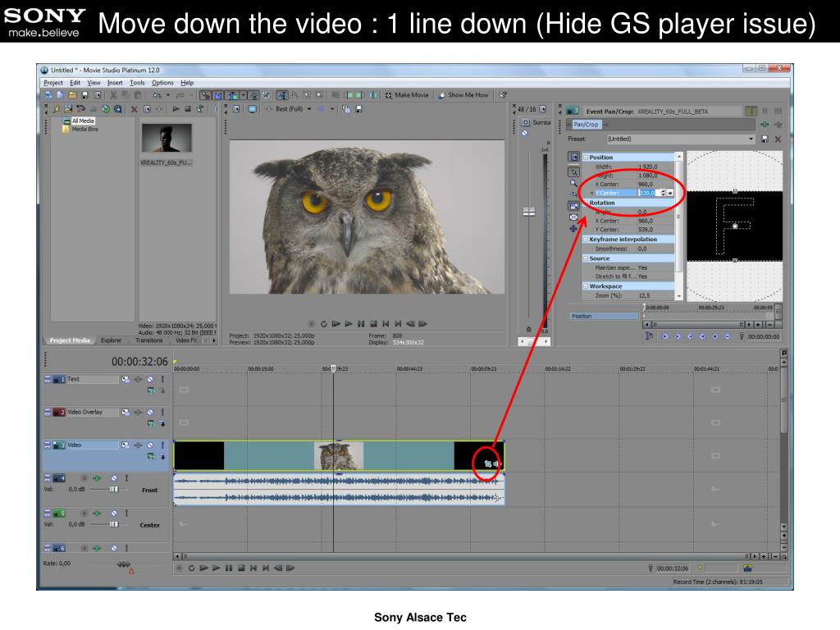
Task: Select the XREALITY_60s media thumbnail
Action: click(x=167, y=138)
